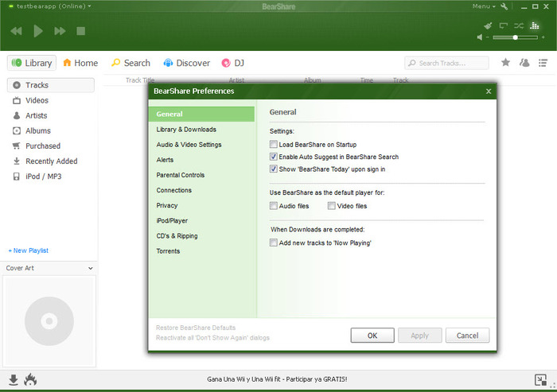Go to the Home tab
This screenshot has height=392, width=557.
(80, 63)
